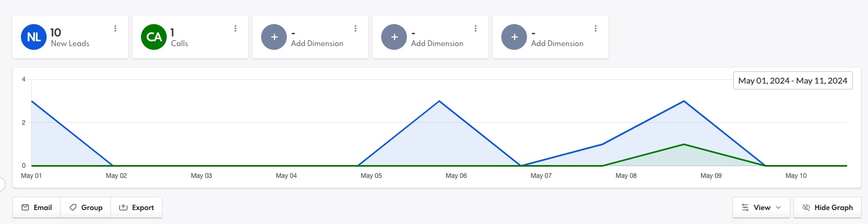Open first Add Dimension card kebab menu
The image size is (868, 224).
pos(355,28)
